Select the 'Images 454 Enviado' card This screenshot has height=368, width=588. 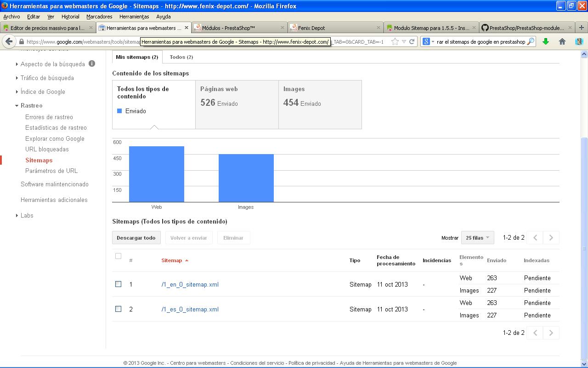point(320,105)
